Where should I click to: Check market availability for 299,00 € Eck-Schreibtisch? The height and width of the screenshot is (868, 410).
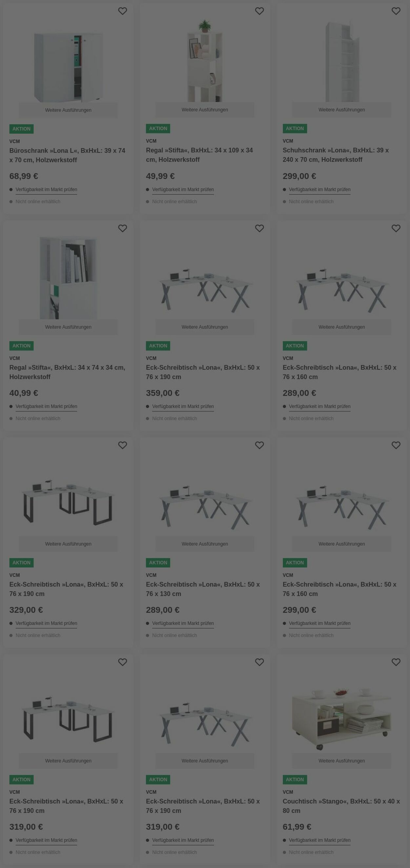pos(320,623)
